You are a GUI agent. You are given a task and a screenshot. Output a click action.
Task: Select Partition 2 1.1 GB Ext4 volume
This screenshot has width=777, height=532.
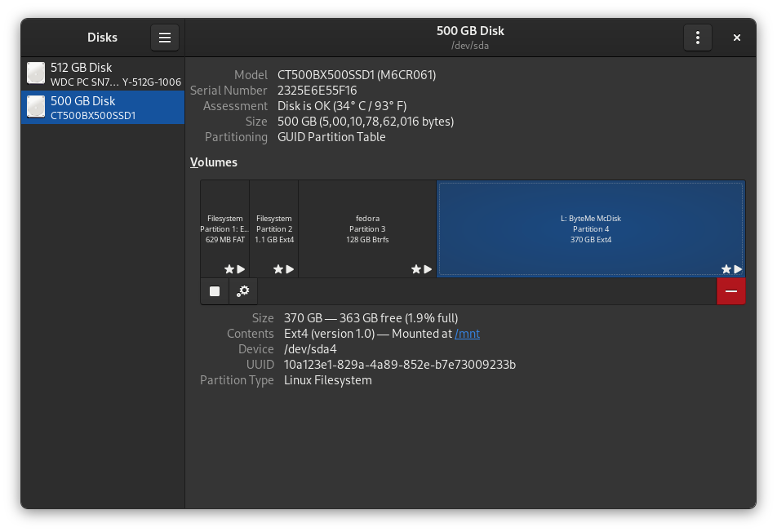(274, 228)
